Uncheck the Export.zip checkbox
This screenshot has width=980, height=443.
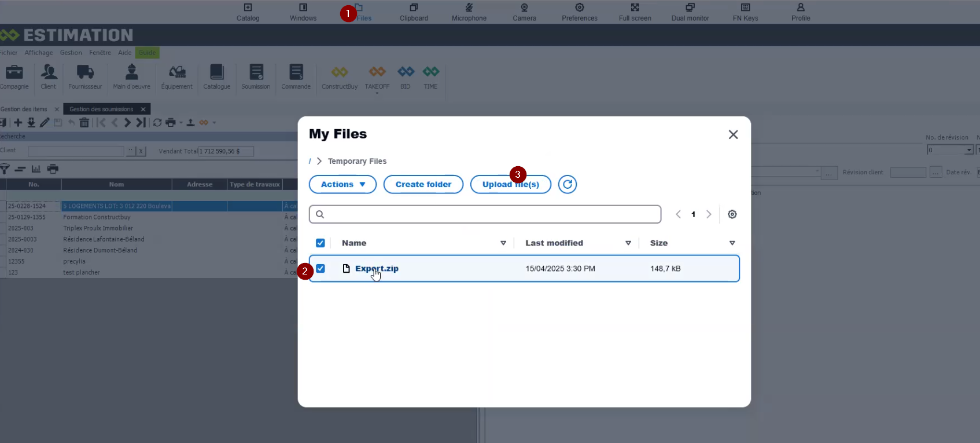coord(320,269)
